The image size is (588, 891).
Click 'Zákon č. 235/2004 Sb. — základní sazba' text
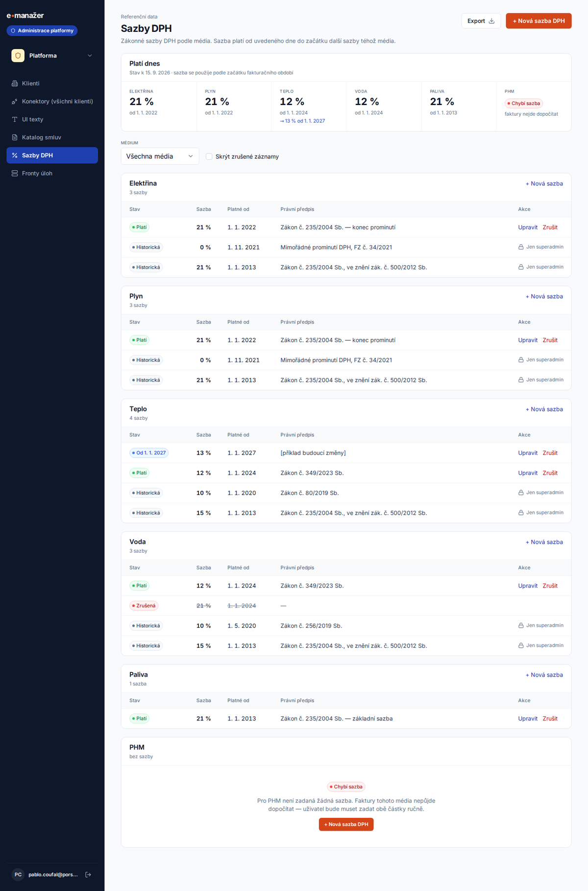[337, 719]
